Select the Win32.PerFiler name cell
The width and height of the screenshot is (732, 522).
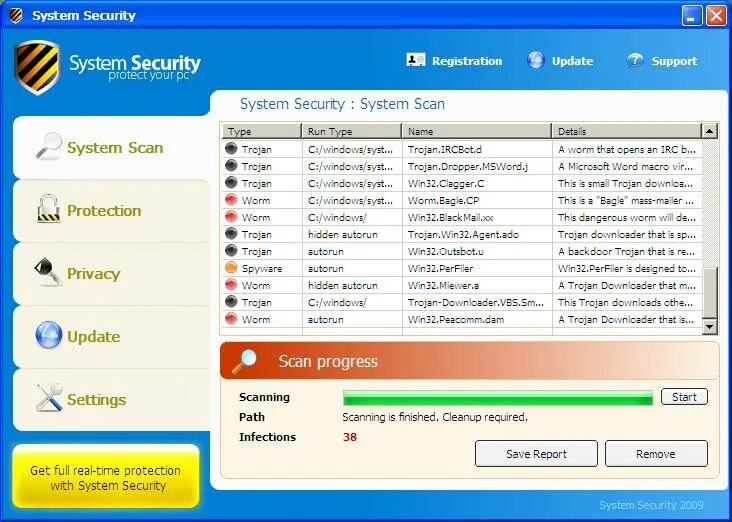[x=477, y=268]
